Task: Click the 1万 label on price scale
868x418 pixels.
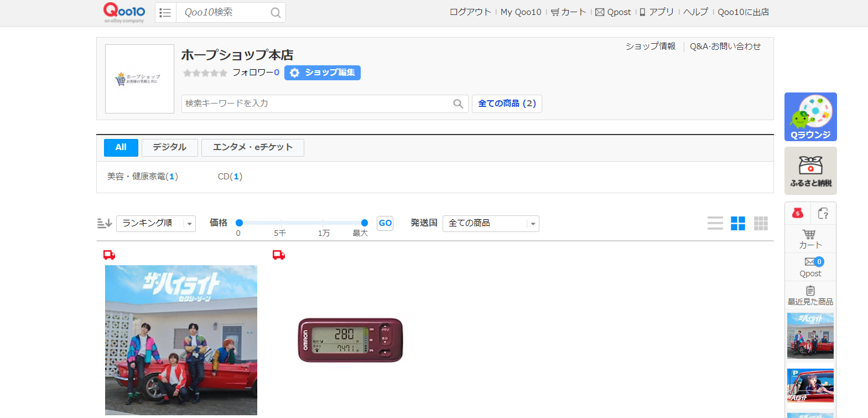Action: coord(324,233)
